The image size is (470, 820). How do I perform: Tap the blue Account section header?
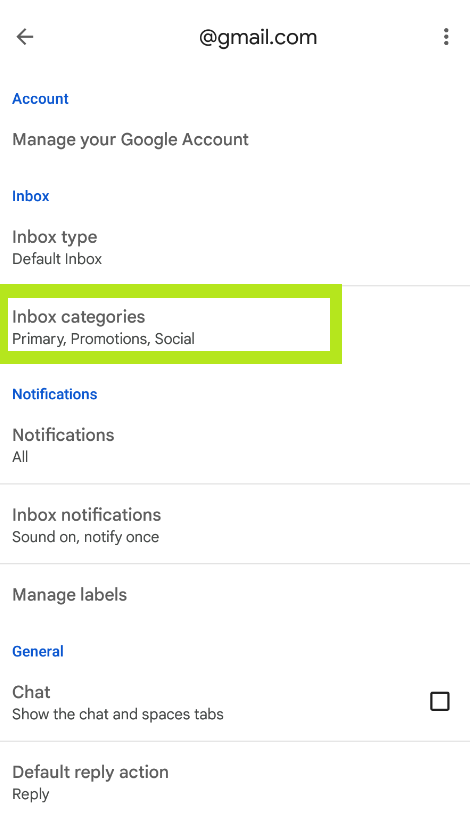coord(40,99)
